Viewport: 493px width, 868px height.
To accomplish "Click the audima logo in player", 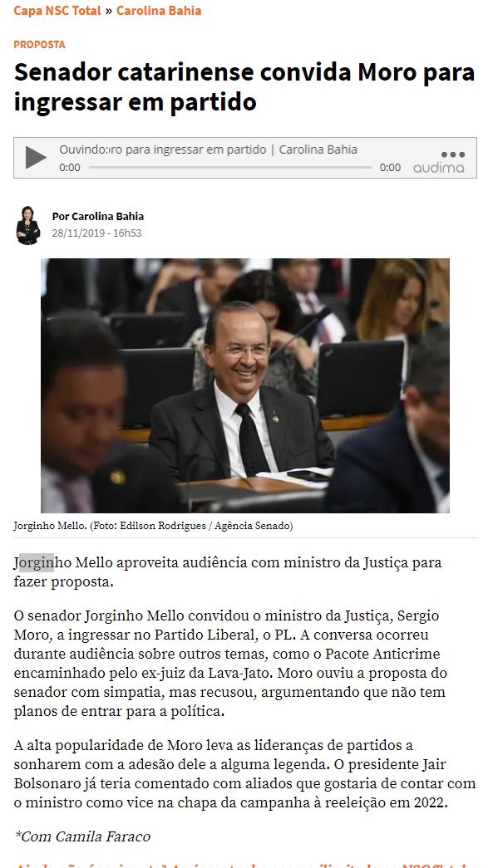I will coord(439,168).
